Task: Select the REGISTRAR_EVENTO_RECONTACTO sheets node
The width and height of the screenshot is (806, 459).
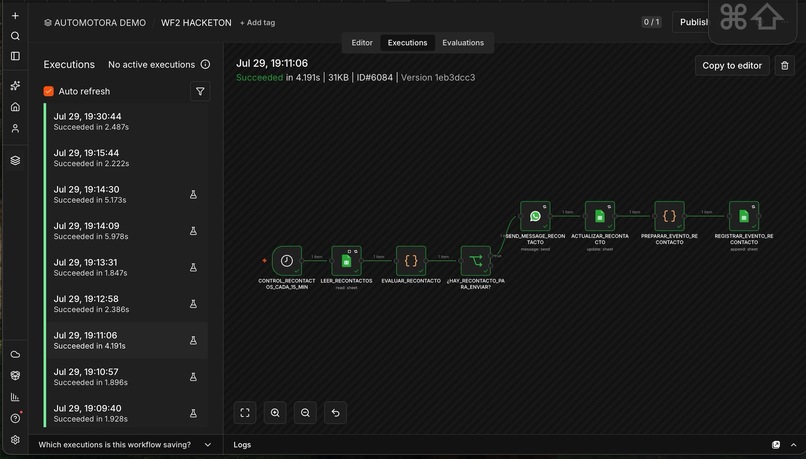Action: tap(744, 216)
